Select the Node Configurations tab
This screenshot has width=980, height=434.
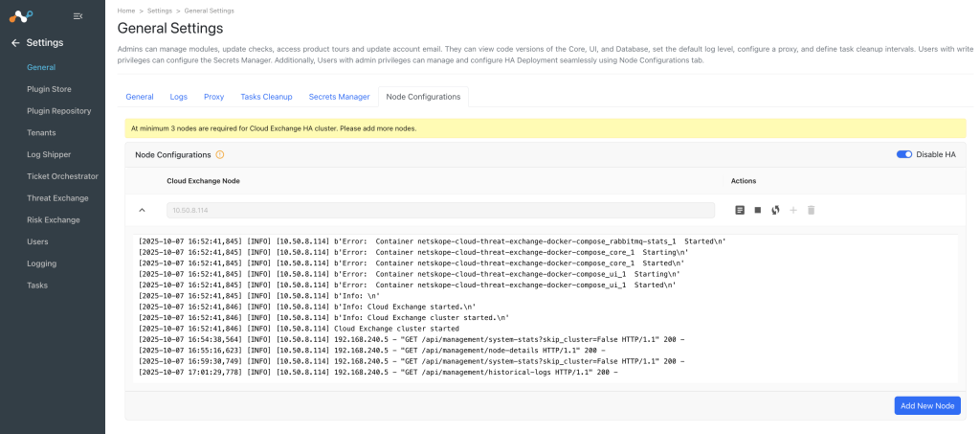click(x=423, y=97)
